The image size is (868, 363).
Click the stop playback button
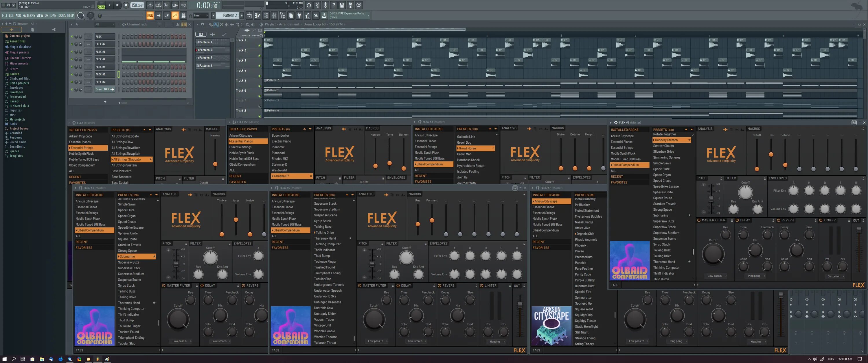click(x=117, y=5)
